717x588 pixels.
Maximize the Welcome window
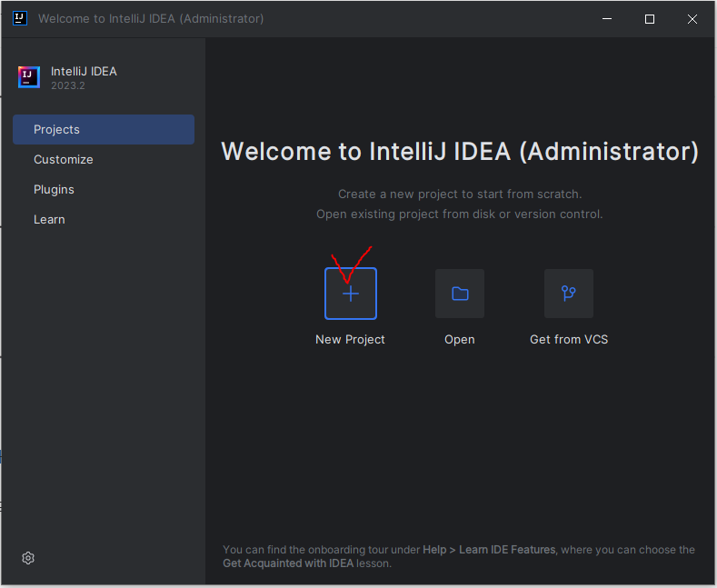650,19
